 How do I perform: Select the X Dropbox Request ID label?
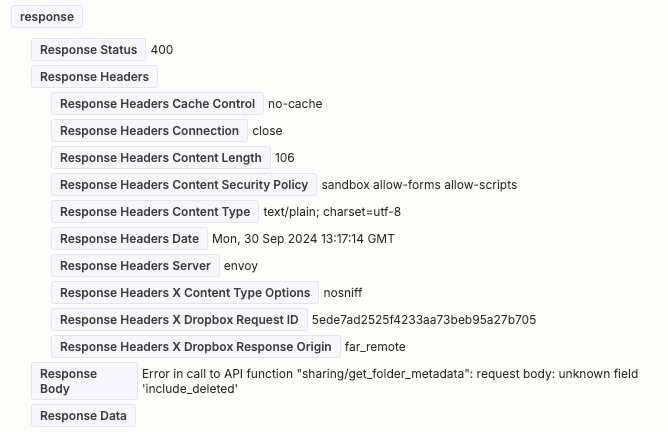click(x=179, y=320)
